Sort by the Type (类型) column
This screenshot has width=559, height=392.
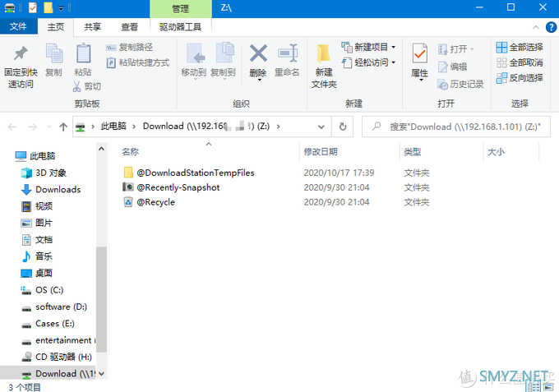coord(413,152)
